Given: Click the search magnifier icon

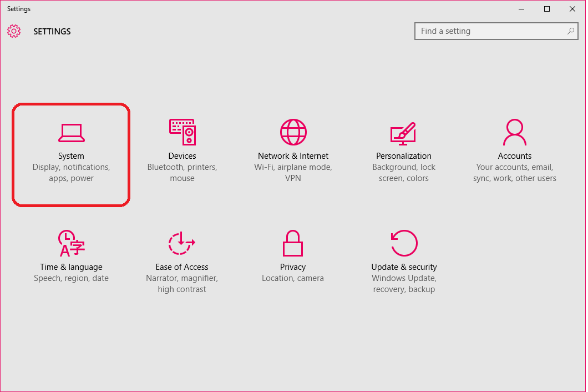Looking at the screenshot, I should [x=571, y=31].
